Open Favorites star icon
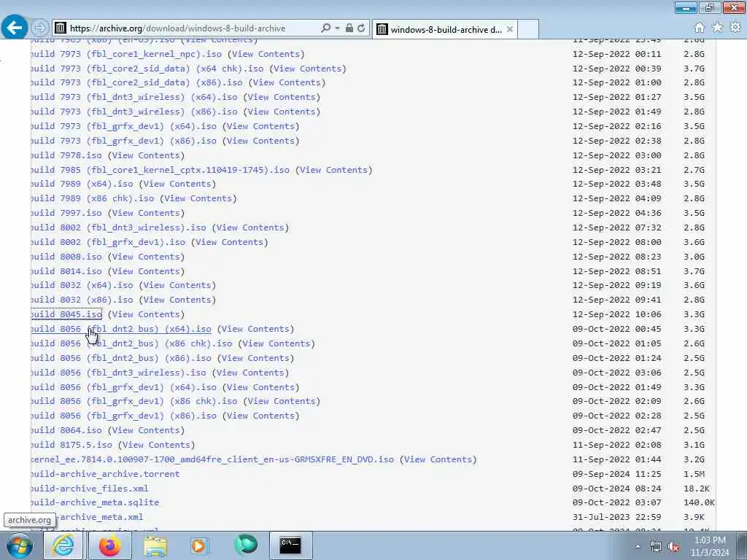The image size is (747, 560). tap(717, 28)
